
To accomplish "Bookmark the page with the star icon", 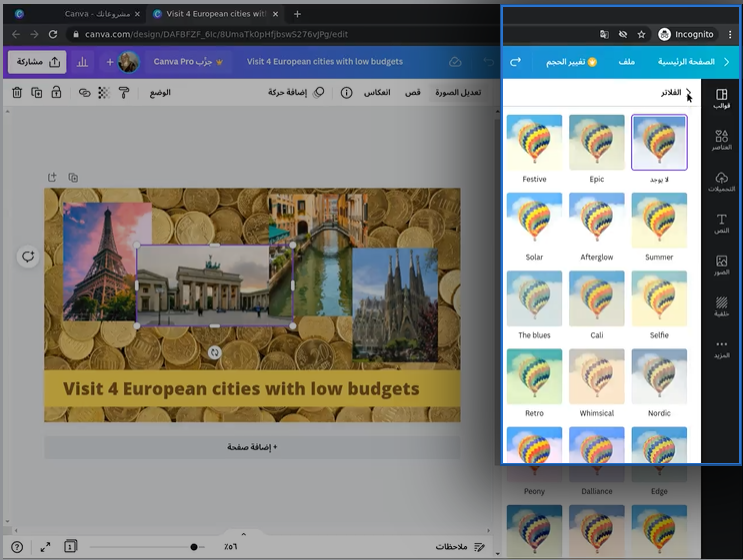I will [641, 34].
